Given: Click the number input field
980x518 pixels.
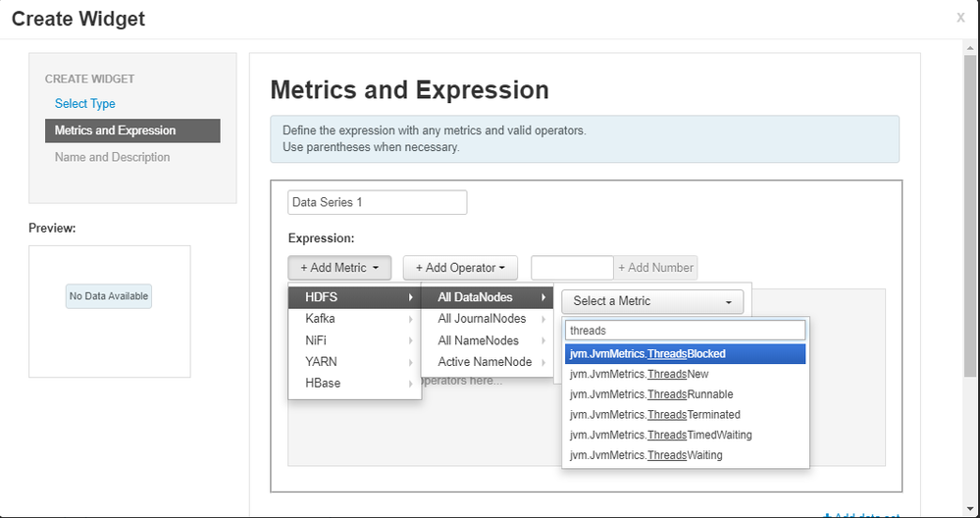Looking at the screenshot, I should click(x=572, y=268).
